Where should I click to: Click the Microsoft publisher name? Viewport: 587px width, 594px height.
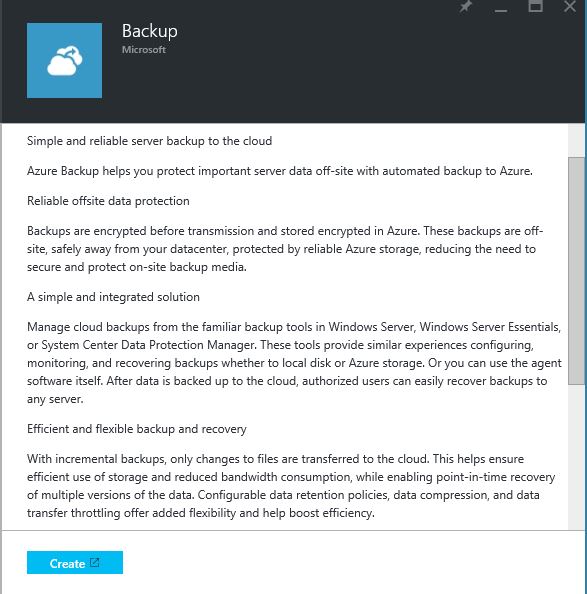click(x=144, y=50)
